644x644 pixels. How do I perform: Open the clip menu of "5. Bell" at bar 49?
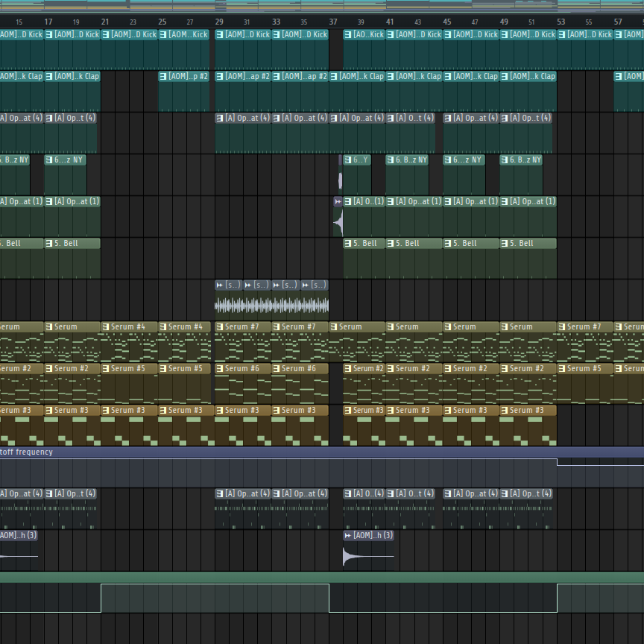coord(505,243)
